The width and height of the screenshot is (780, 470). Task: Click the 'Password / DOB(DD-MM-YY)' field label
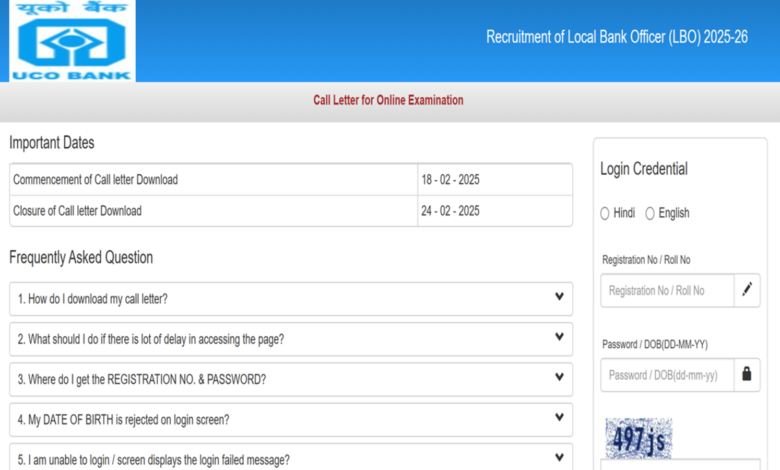(655, 344)
